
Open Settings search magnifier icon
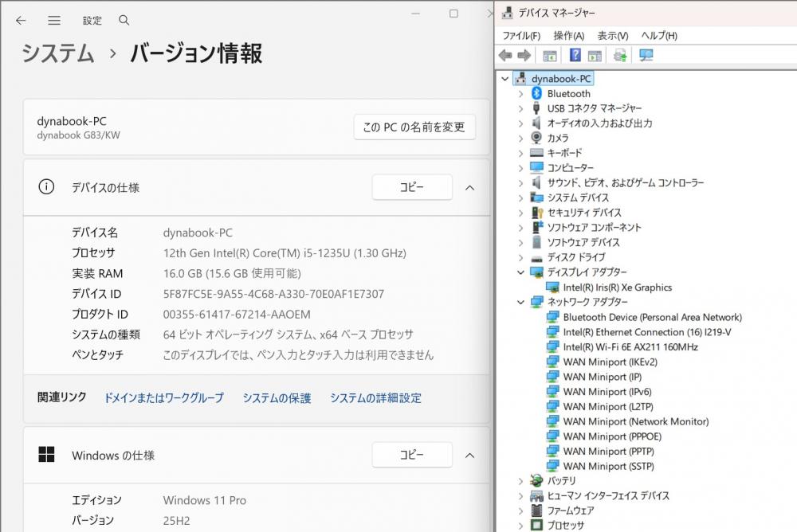124,21
